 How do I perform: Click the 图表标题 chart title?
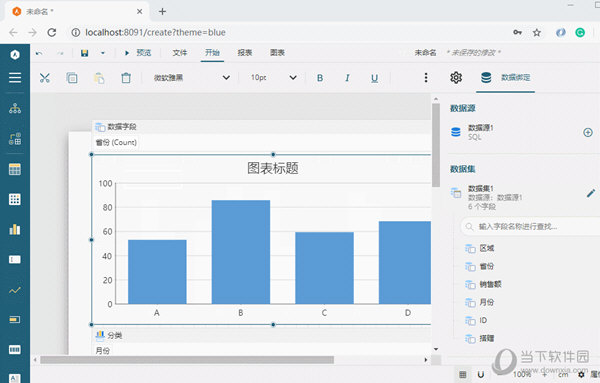point(272,168)
